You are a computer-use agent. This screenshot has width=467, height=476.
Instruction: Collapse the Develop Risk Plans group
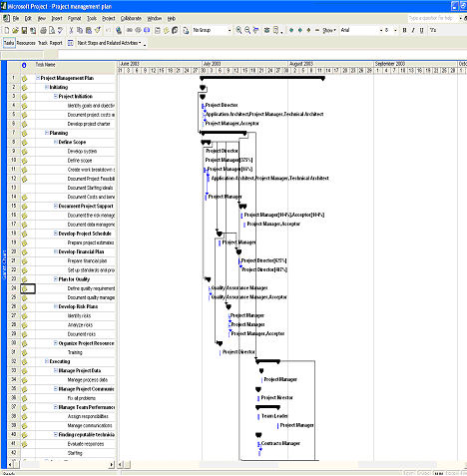(x=56, y=306)
